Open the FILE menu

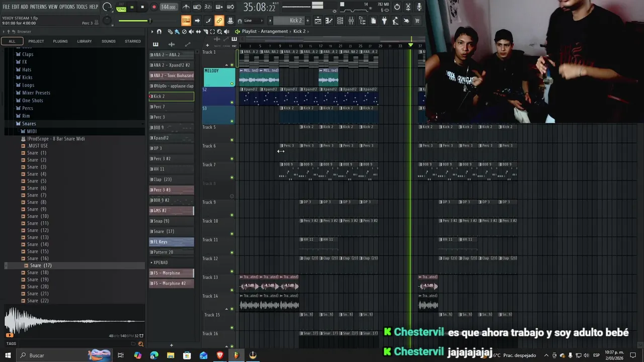(6, 7)
